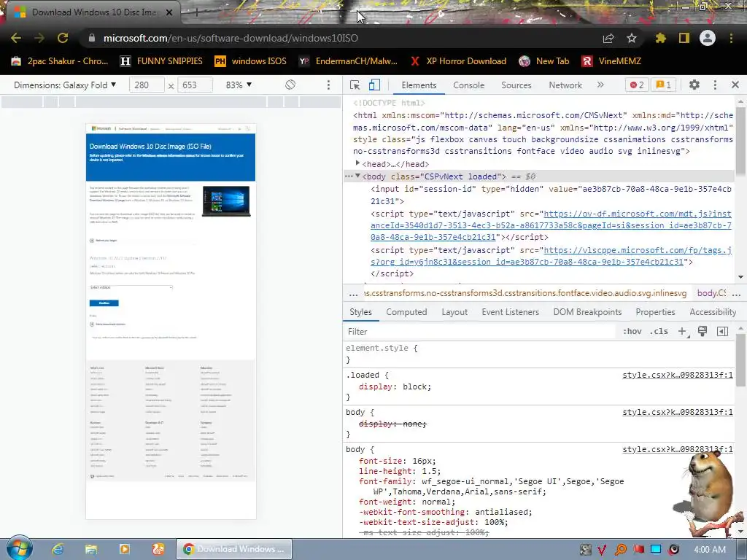Show more DevTools tabs chevron
The height and width of the screenshot is (560, 747).
coord(600,85)
